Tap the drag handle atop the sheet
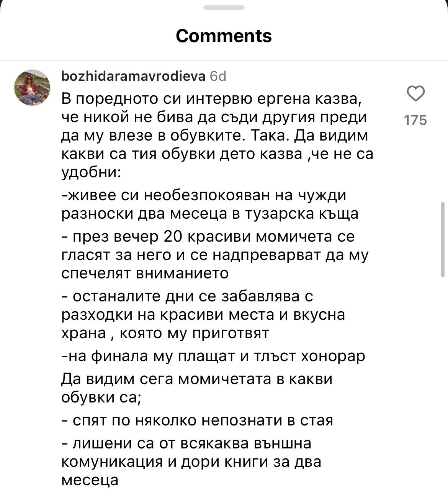 (x=224, y=8)
